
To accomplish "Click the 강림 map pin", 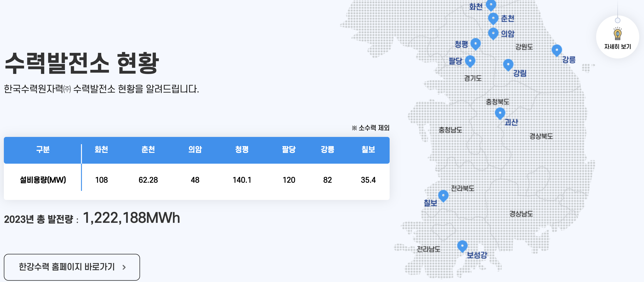I will [508, 64].
